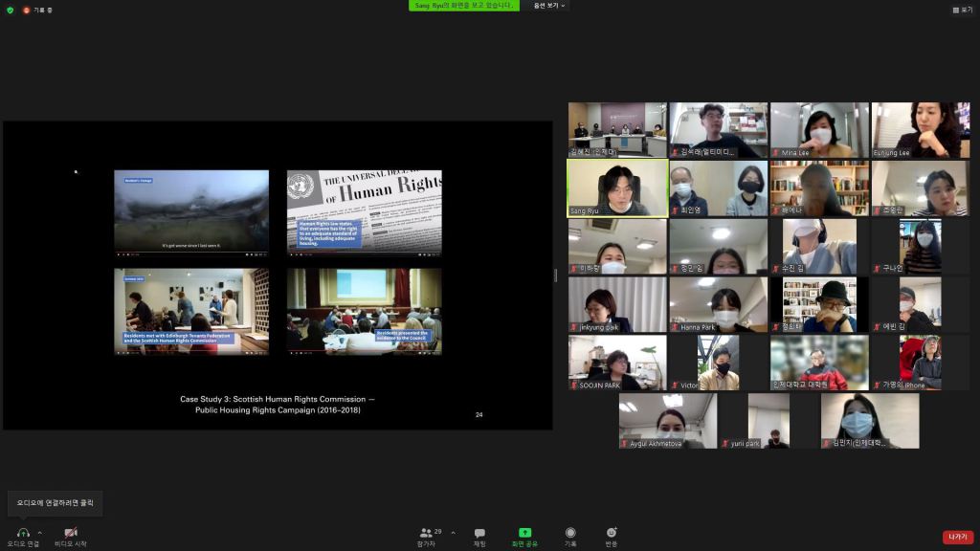Open the reactions emoji menu
Screen dimensions: 980x551
612,533
